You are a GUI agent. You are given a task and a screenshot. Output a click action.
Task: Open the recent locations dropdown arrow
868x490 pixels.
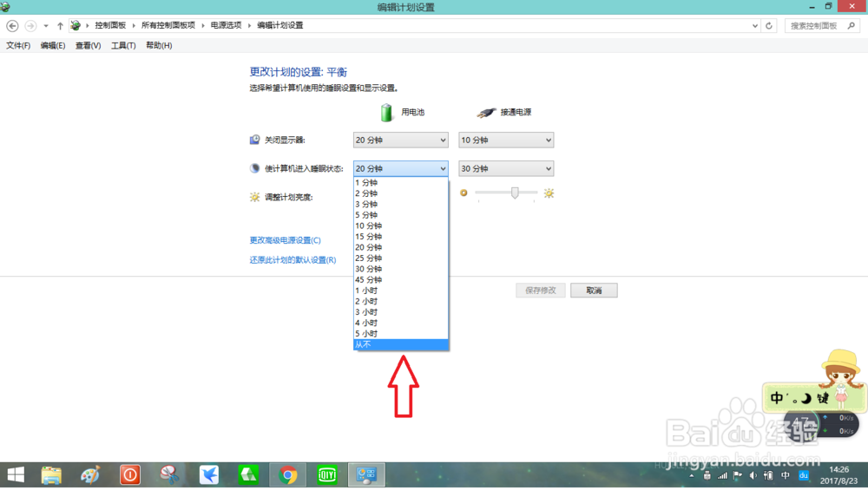pos(46,25)
